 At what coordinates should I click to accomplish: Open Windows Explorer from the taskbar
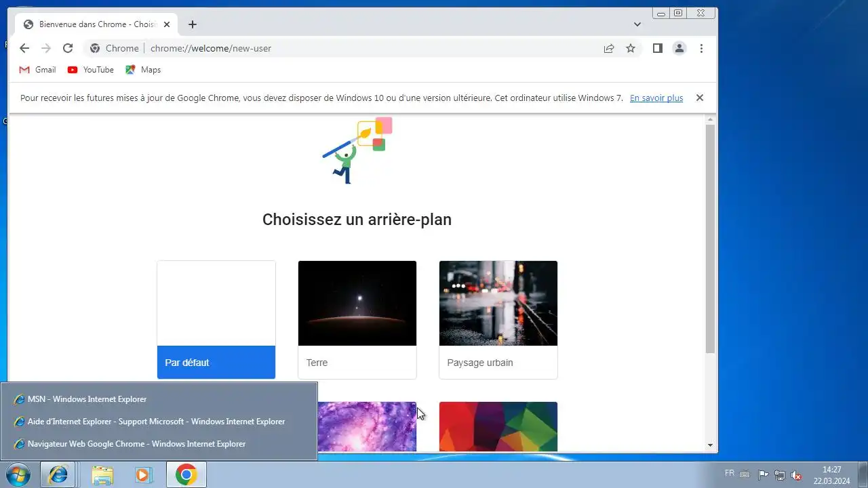pyautogui.click(x=102, y=474)
